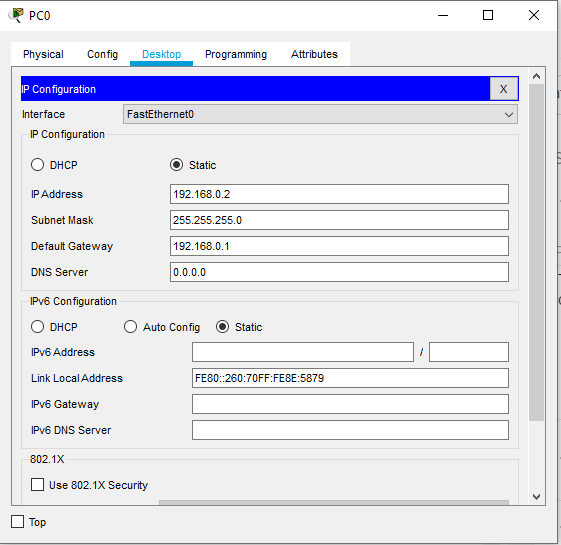Click the PC0 Packet Tracer window icon
This screenshot has height=545, width=561.
point(16,15)
